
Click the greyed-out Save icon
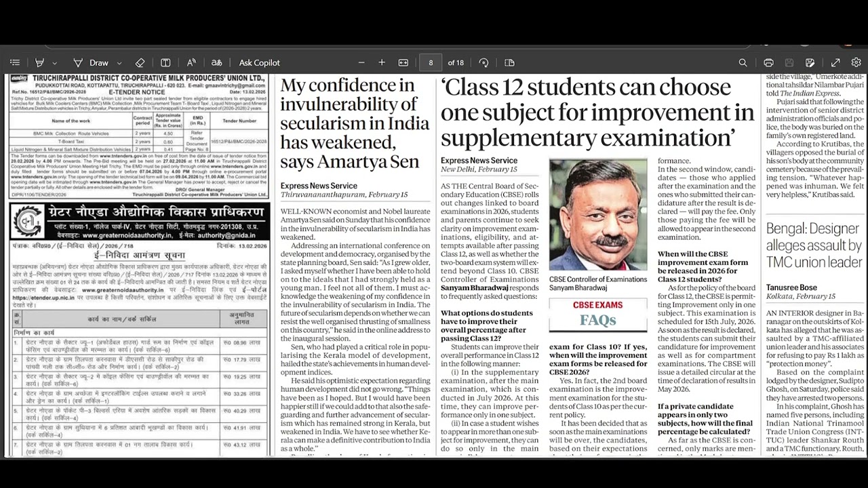pos(790,62)
